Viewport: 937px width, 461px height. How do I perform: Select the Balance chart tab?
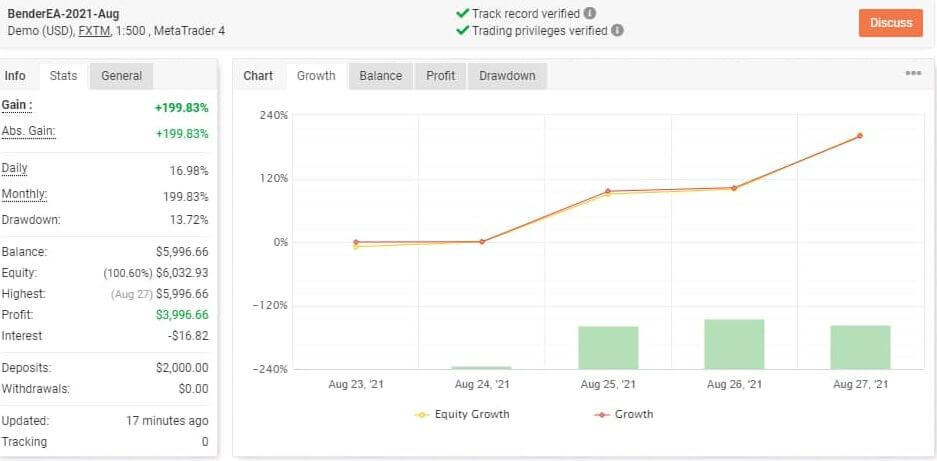coord(380,76)
